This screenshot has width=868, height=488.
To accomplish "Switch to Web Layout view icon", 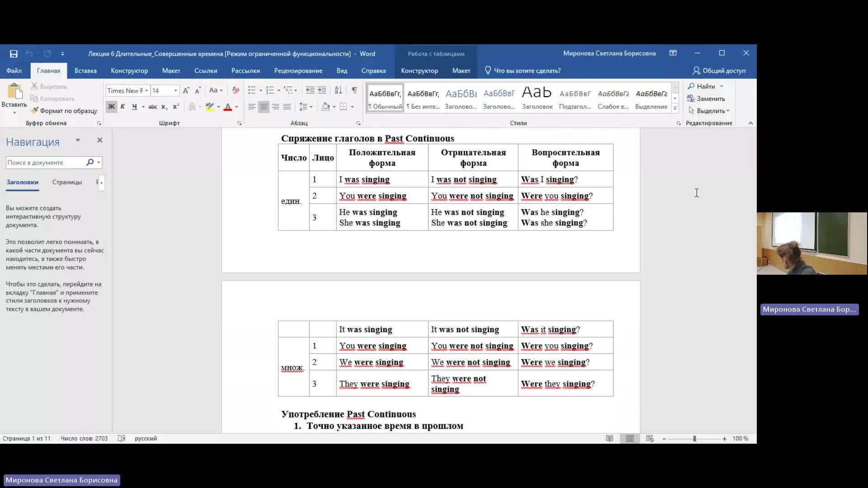I will 650,438.
